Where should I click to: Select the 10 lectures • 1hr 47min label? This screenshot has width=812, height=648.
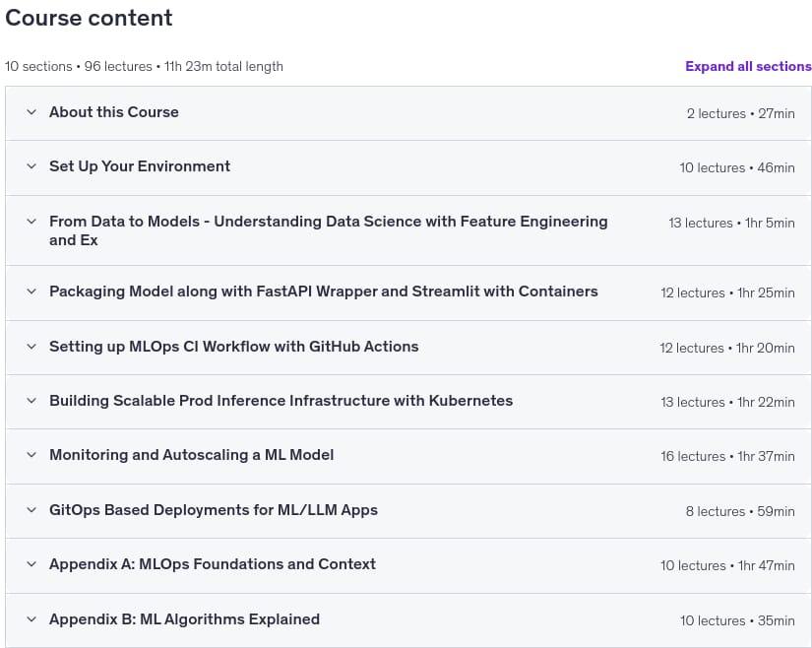[x=727, y=565]
